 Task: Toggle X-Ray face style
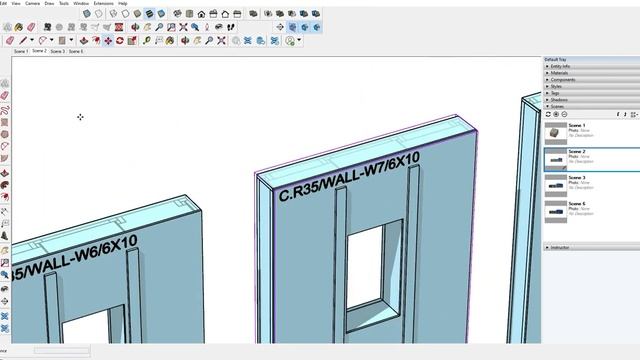point(87,14)
